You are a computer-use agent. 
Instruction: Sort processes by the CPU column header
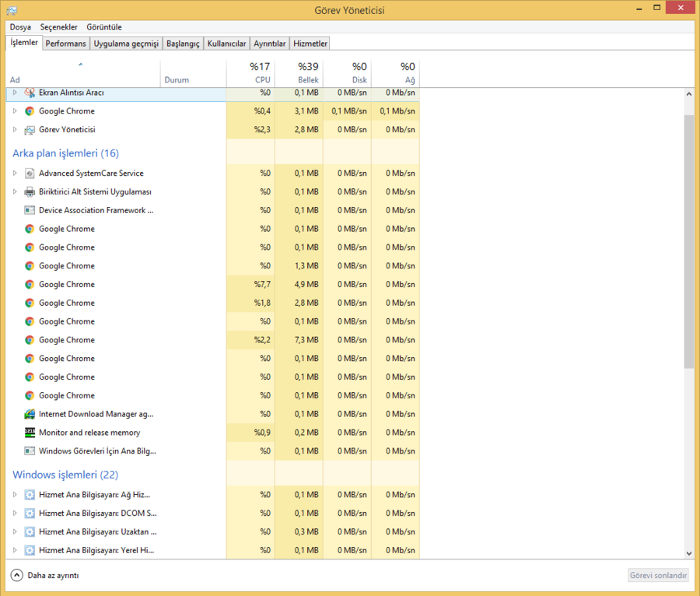[259, 73]
